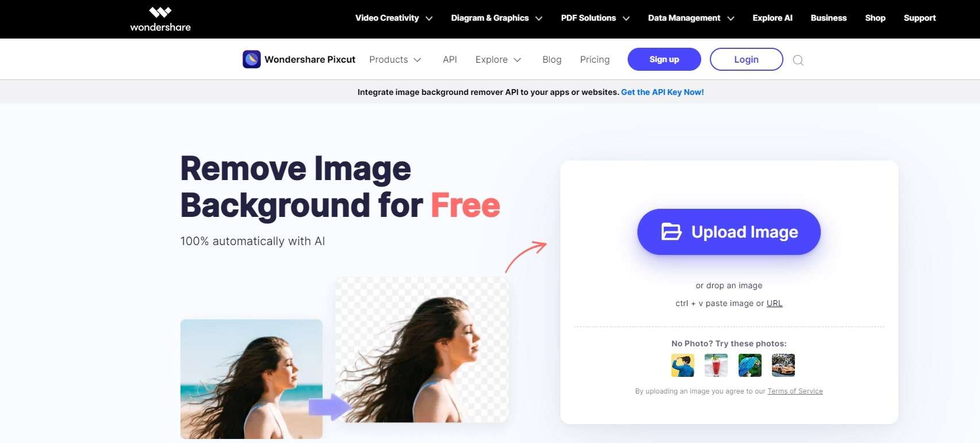Image resolution: width=980 pixels, height=443 pixels.
Task: Click the Wondershare logo
Action: [x=160, y=19]
